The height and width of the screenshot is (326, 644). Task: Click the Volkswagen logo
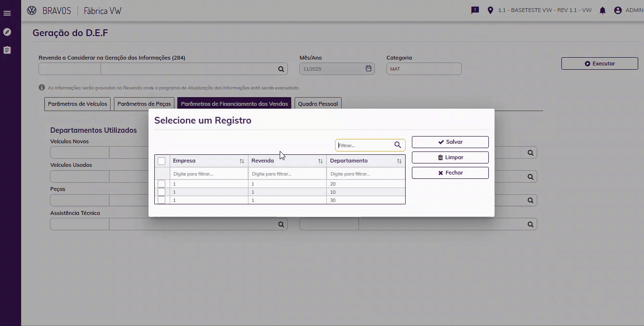point(32,10)
